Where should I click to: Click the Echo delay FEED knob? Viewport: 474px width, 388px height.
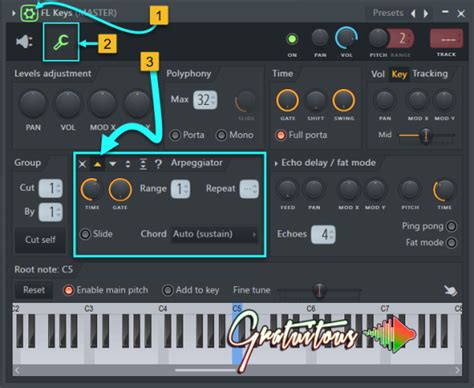(x=287, y=189)
